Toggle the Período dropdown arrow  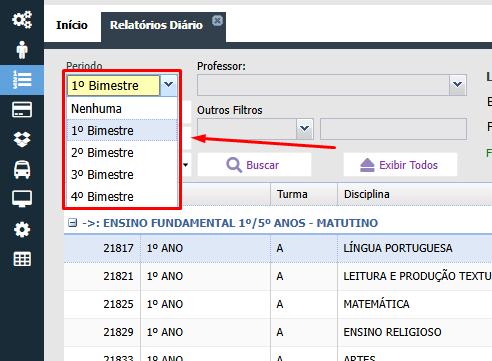[x=168, y=85]
